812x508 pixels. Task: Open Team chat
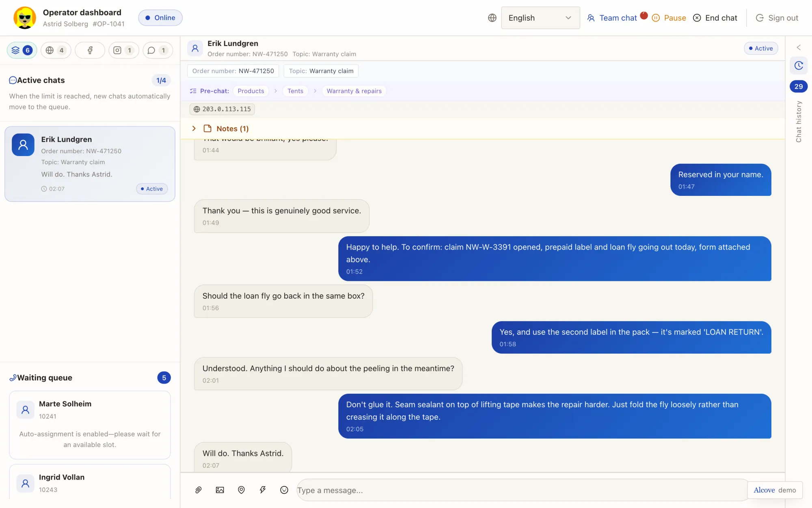(x=613, y=18)
